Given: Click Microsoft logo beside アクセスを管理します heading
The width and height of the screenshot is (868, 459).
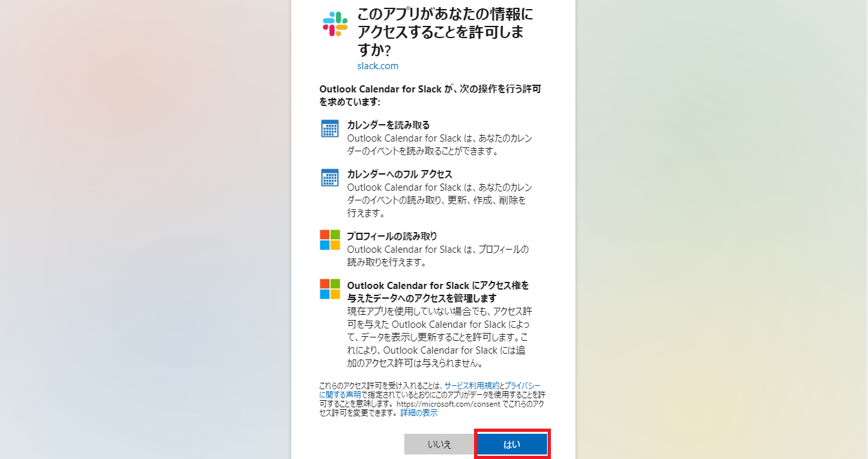Looking at the screenshot, I should [330, 289].
